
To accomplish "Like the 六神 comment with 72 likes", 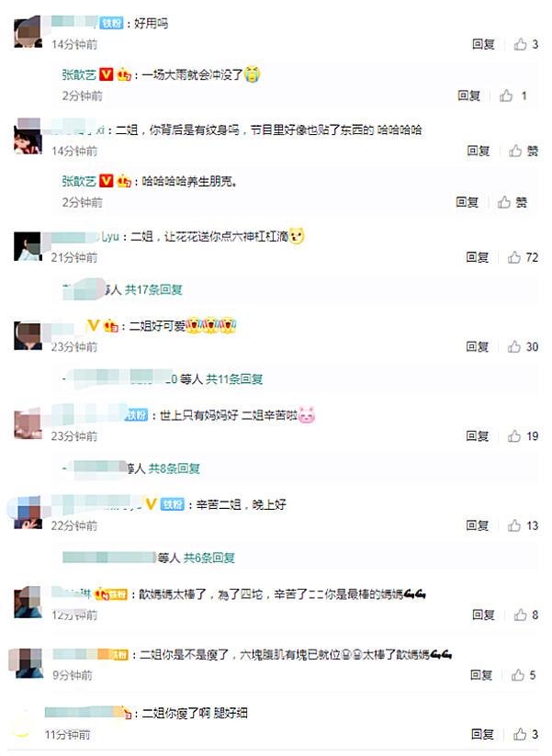I will click(524, 257).
